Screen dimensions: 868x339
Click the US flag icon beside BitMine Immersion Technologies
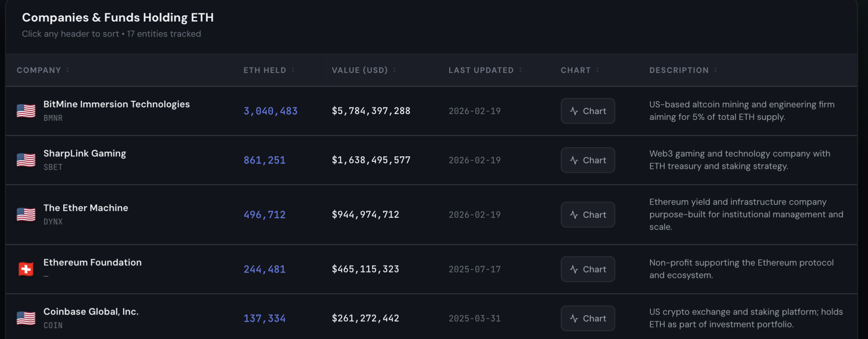point(26,111)
